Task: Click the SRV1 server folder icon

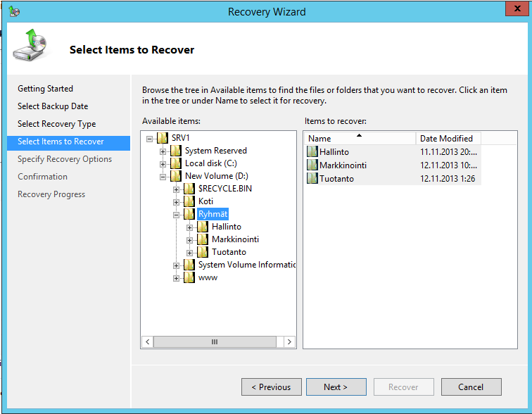Action: point(163,138)
